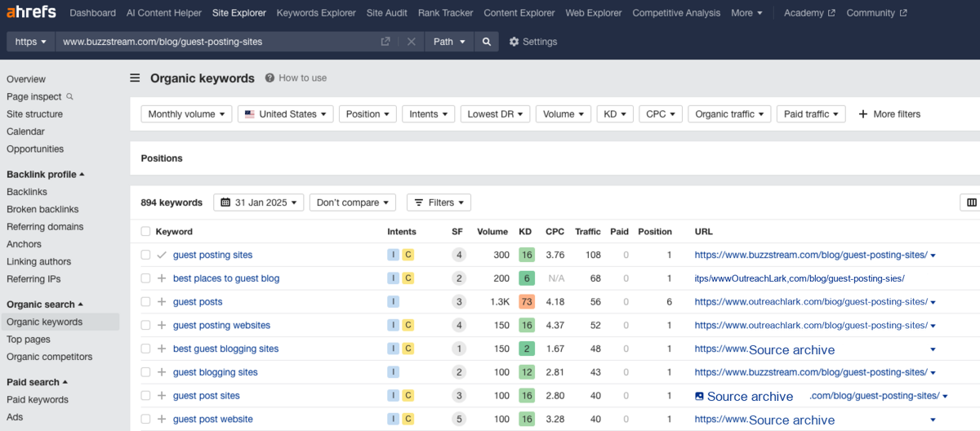Open the Intents filter dropdown
The width and height of the screenshot is (980, 431).
(428, 114)
